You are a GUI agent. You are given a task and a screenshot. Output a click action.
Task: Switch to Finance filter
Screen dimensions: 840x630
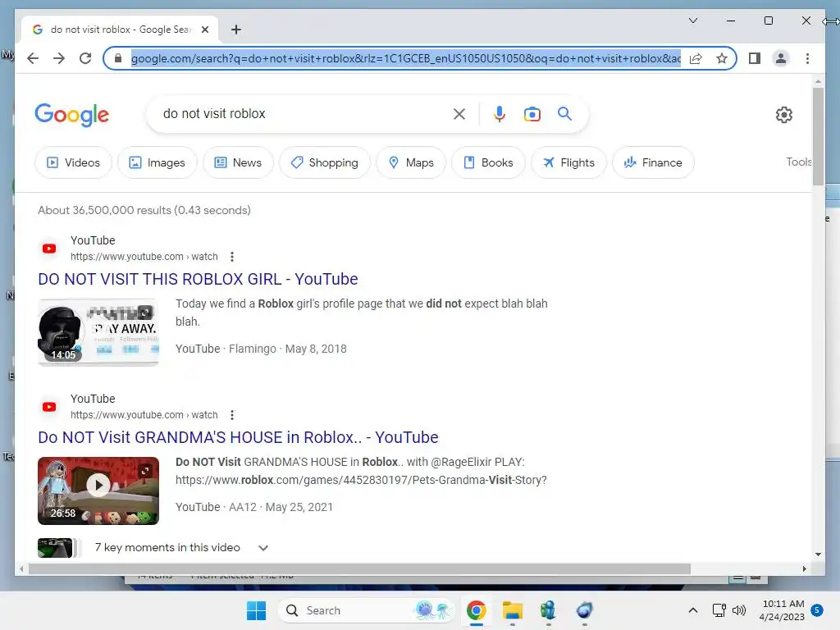[x=653, y=162]
